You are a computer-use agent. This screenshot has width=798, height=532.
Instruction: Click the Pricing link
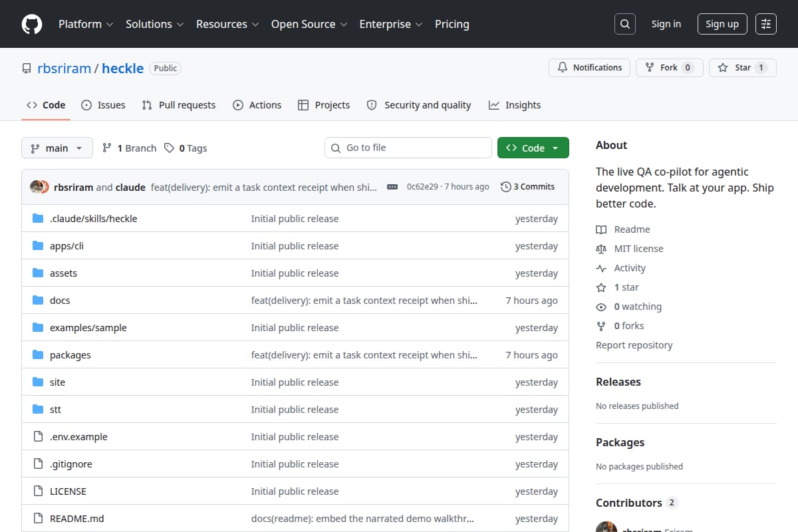click(452, 24)
